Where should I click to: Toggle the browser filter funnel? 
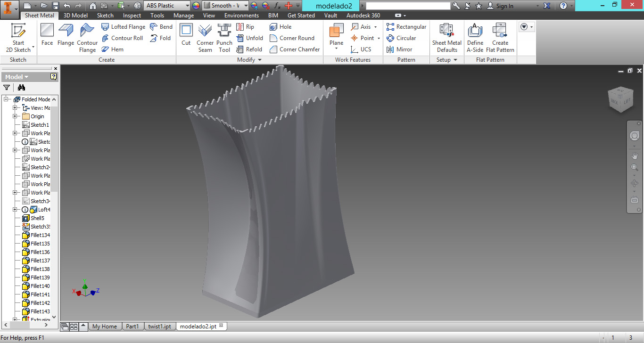[x=7, y=88]
